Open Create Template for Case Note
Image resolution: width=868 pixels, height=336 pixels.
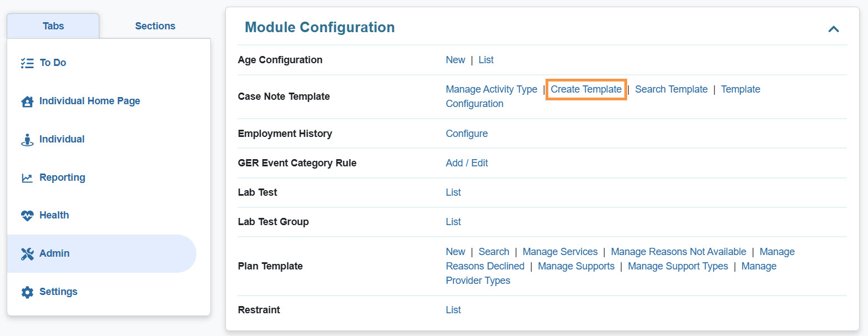(x=586, y=89)
